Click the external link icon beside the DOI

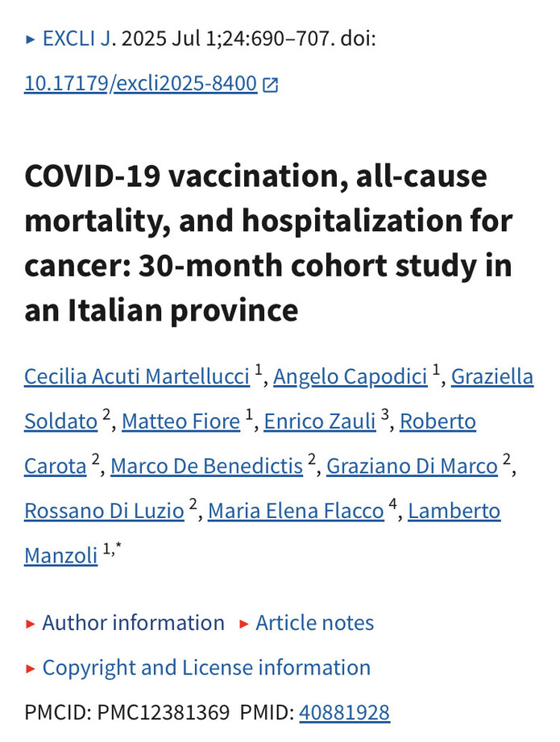tap(271, 85)
